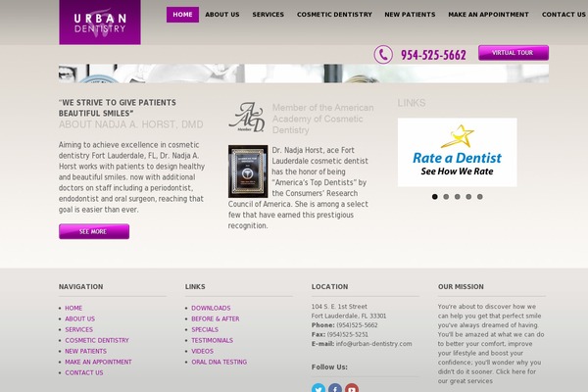Open Cosmetic Dentistry in top menu
Viewport: 588px width, 392px height.
point(334,15)
